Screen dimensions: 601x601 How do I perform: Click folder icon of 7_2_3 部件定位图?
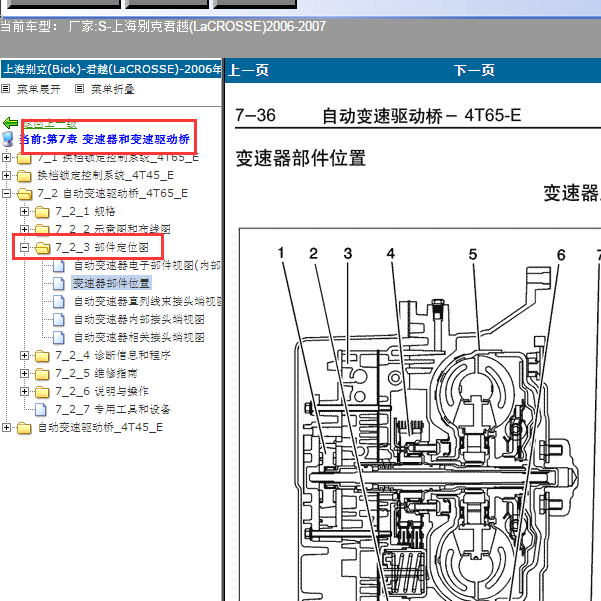point(43,248)
